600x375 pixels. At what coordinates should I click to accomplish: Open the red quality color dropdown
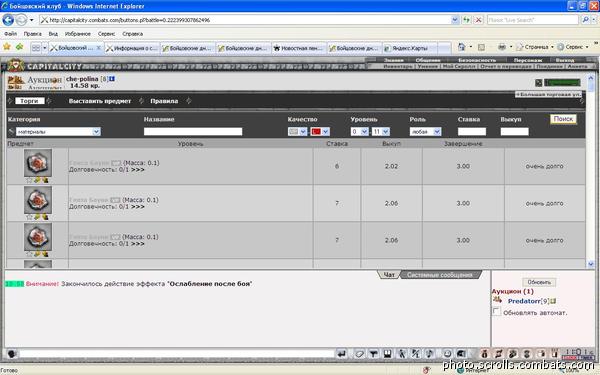pyautogui.click(x=320, y=132)
